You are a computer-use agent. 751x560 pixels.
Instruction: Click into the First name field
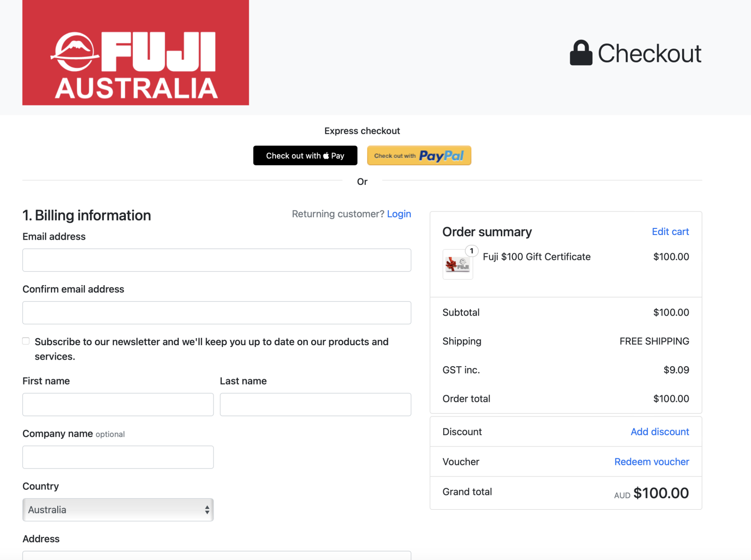click(118, 405)
